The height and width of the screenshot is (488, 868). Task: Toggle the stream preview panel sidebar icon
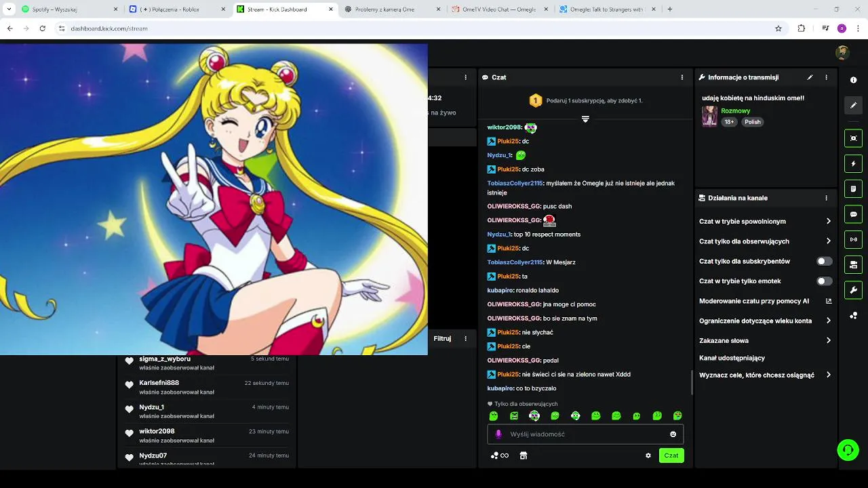pyautogui.click(x=853, y=138)
